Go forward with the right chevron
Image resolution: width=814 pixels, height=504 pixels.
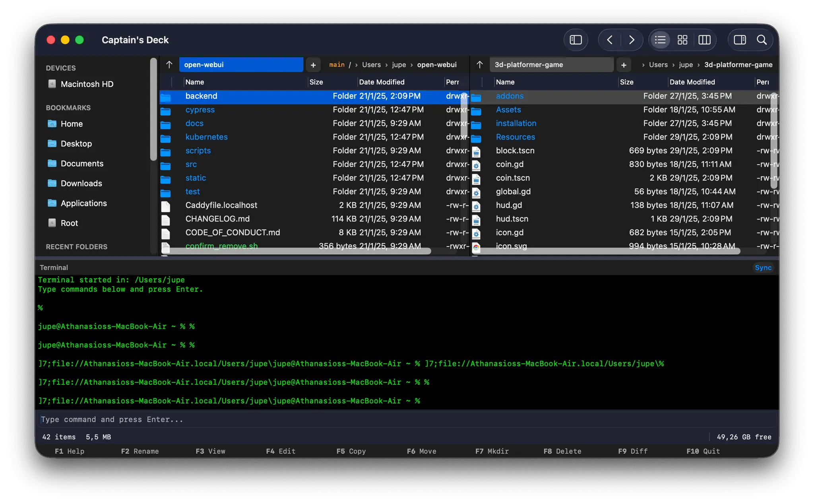click(631, 40)
